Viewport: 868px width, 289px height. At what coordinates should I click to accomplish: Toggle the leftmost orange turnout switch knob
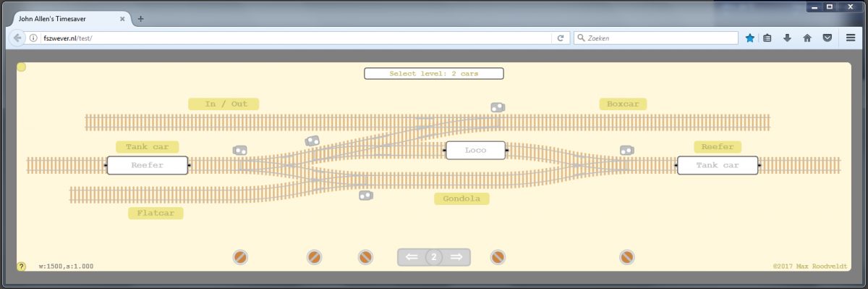pos(241,257)
